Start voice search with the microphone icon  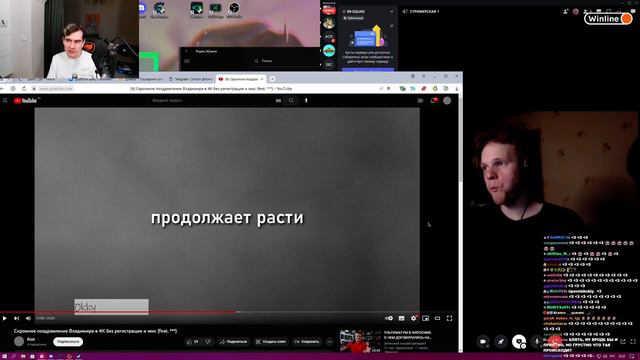click(x=306, y=100)
